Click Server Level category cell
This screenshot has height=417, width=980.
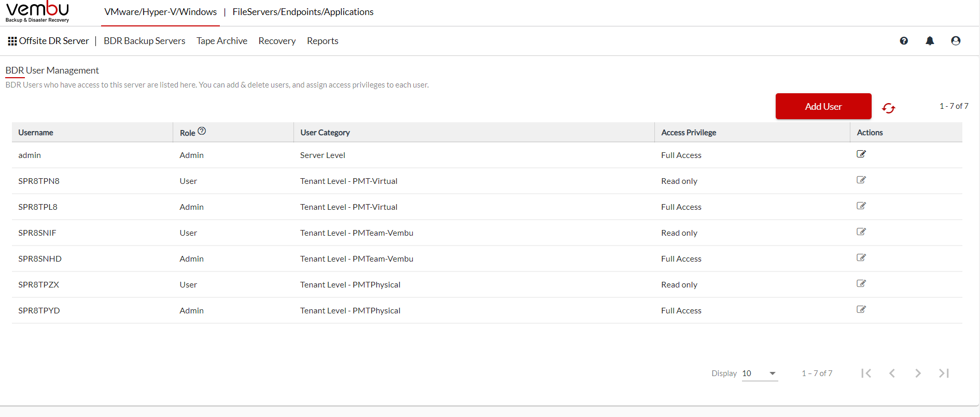pyautogui.click(x=323, y=155)
